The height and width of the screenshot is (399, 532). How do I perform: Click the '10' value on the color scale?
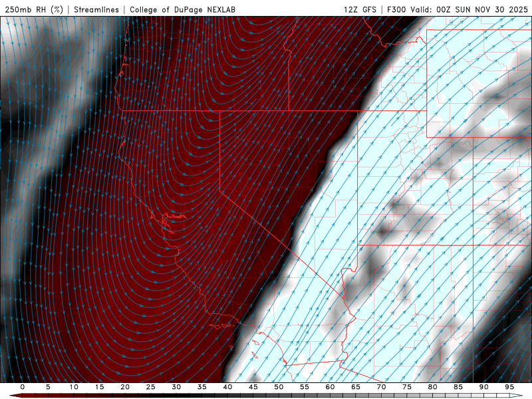(74, 387)
